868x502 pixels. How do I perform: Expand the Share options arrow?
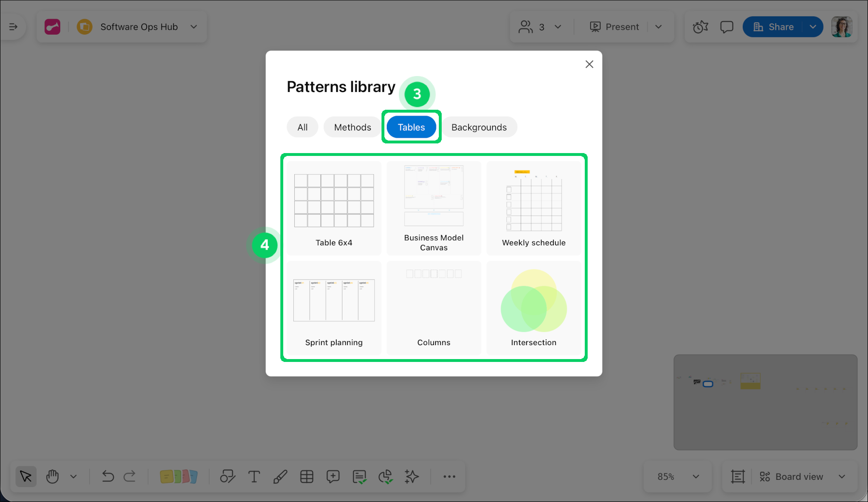point(813,27)
